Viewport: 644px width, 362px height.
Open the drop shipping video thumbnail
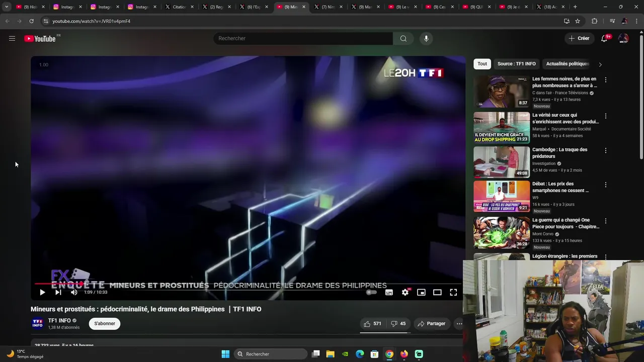(x=501, y=128)
